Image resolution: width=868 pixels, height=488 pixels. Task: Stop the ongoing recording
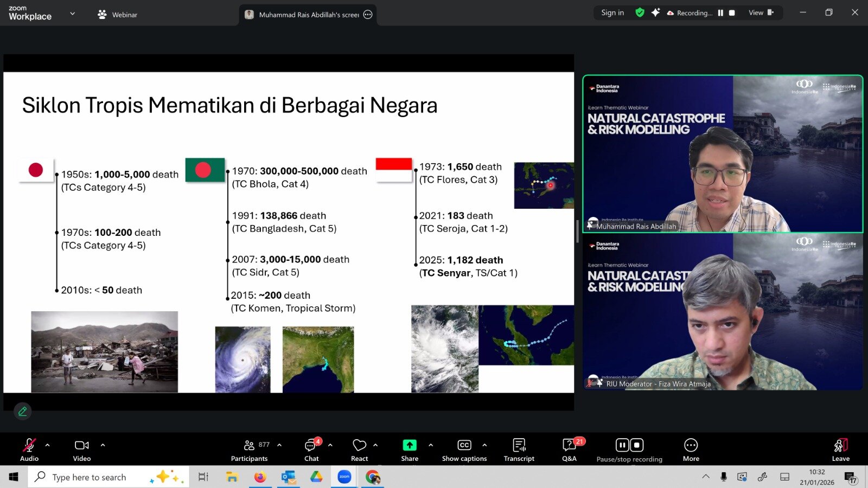(x=636, y=445)
